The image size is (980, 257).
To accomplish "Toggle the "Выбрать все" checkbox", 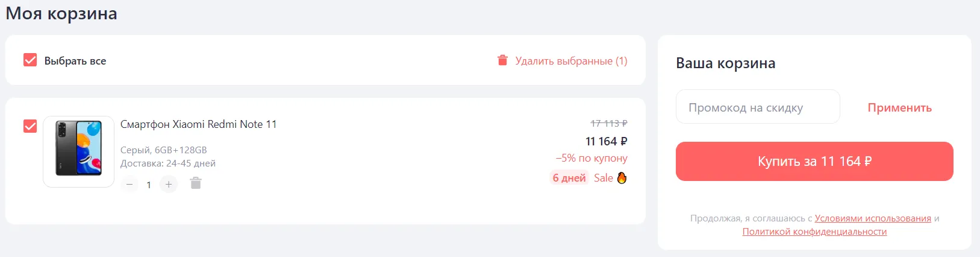I will point(30,60).
